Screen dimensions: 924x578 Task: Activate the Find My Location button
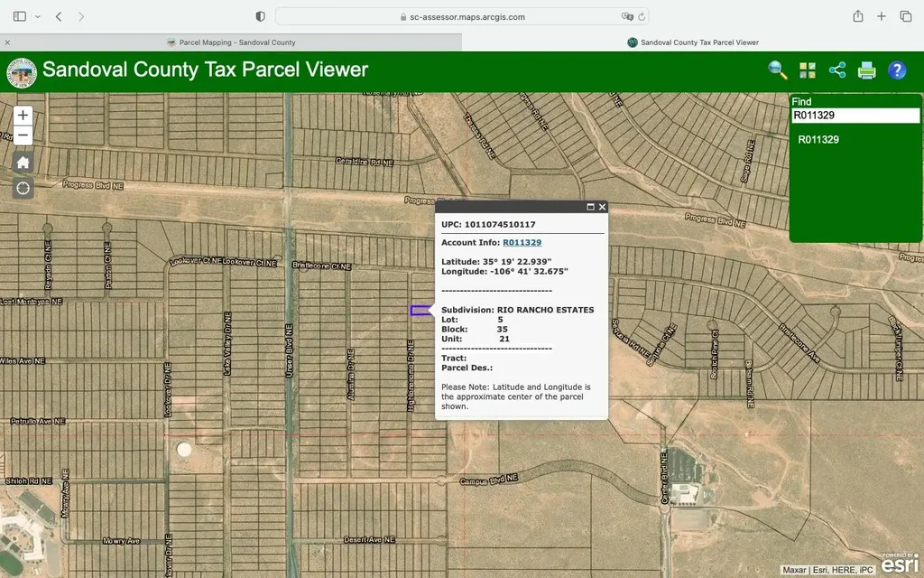click(x=23, y=188)
